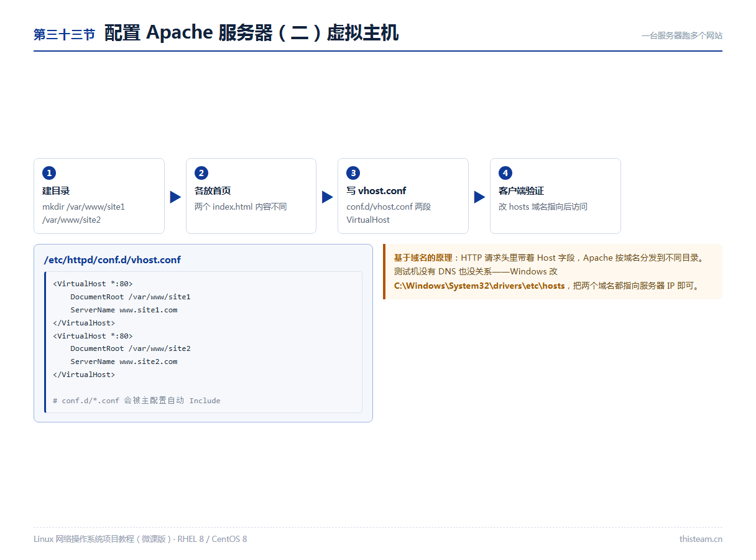Click the step 4 number badge on 客户端验证 card
Image resolution: width=756 pixels, height=560 pixels.
pos(505,173)
